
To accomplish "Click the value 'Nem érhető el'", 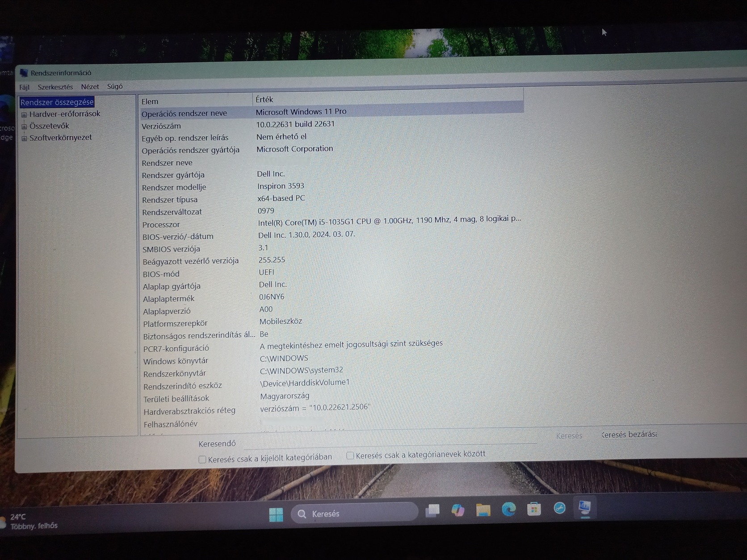I will point(281,137).
